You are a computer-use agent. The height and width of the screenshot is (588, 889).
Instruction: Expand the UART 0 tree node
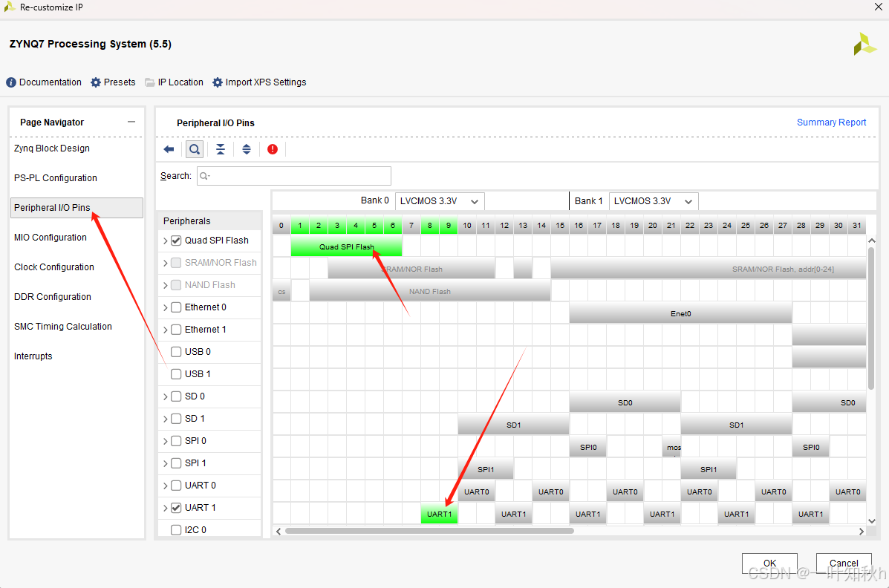point(165,486)
